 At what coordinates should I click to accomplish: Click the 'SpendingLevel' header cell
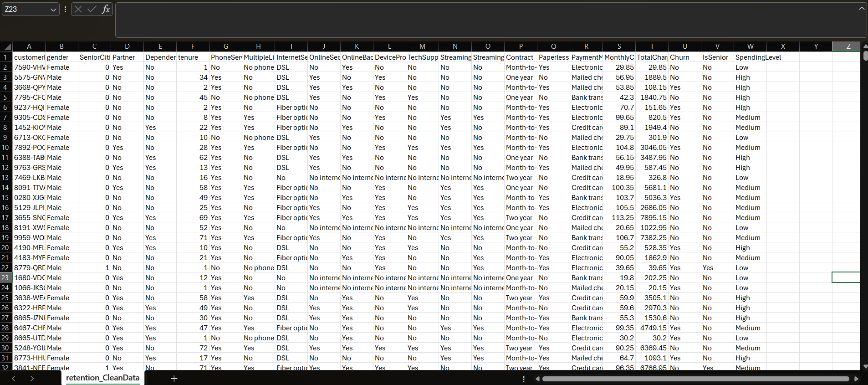(751, 57)
